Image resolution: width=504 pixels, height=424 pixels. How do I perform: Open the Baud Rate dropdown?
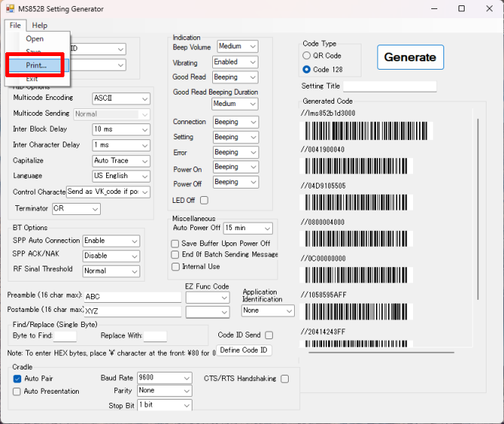186,378
